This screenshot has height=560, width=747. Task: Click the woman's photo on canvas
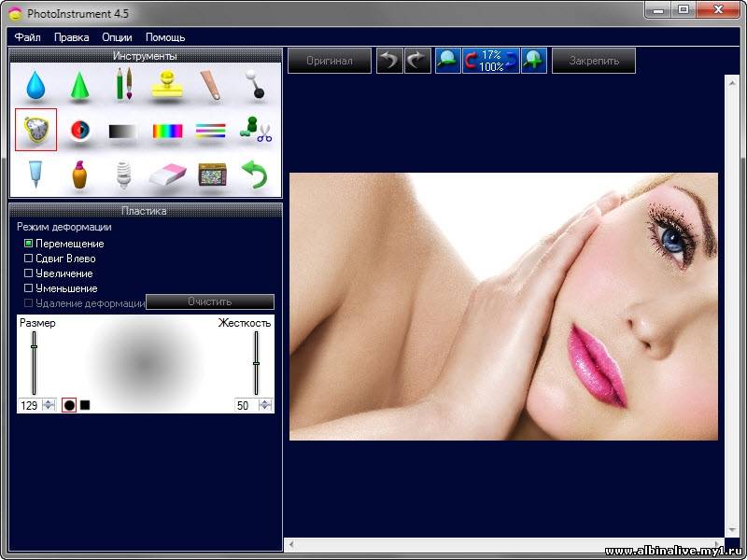[x=503, y=307]
